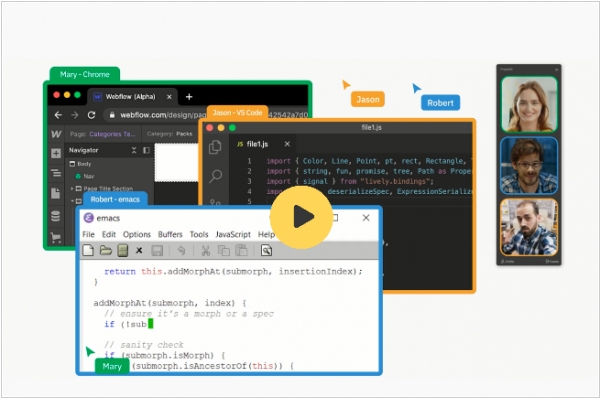Click the lock icon in the address bar
The width and height of the screenshot is (600, 398).
click(112, 115)
